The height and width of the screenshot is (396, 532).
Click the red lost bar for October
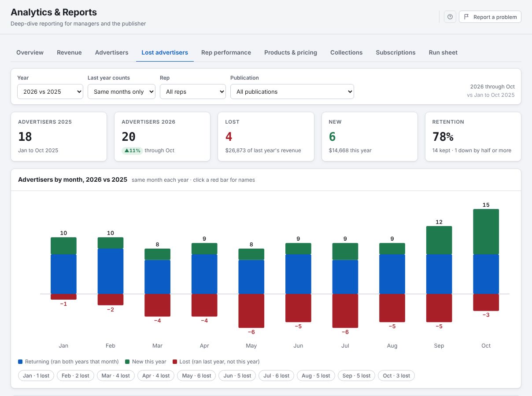coord(486,303)
